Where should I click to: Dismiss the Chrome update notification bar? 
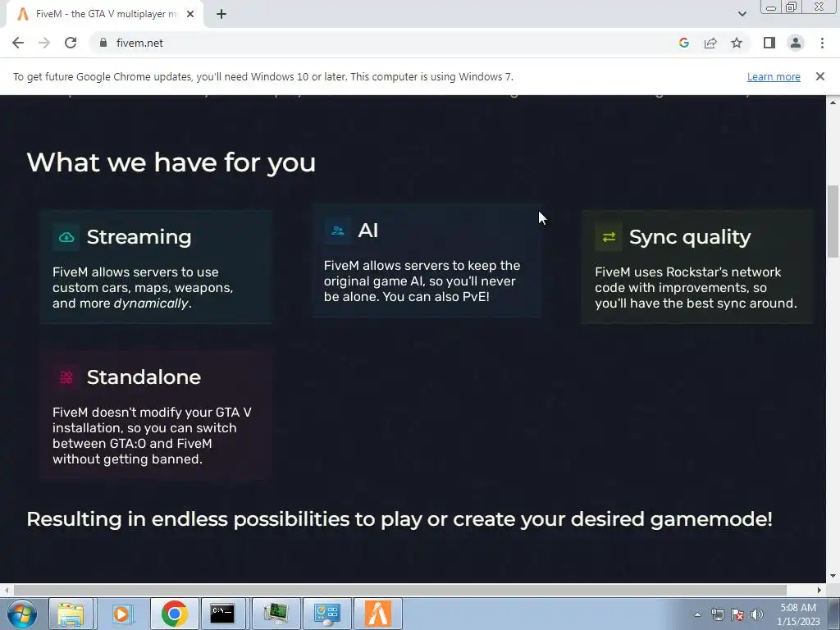pyautogui.click(x=820, y=76)
